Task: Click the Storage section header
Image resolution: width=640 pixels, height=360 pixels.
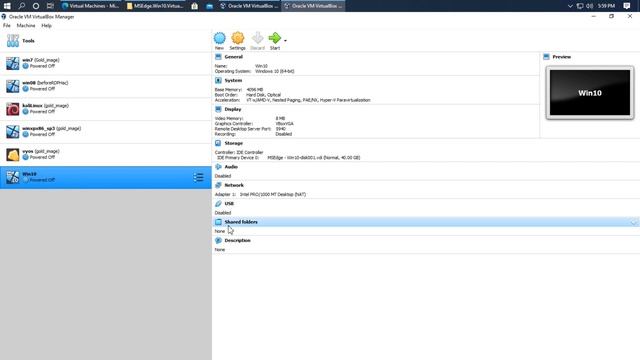Action: click(233, 143)
